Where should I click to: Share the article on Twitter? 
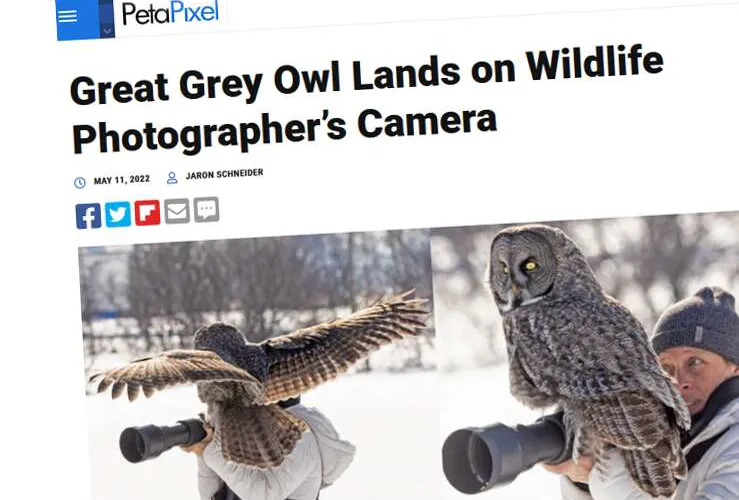tap(118, 214)
